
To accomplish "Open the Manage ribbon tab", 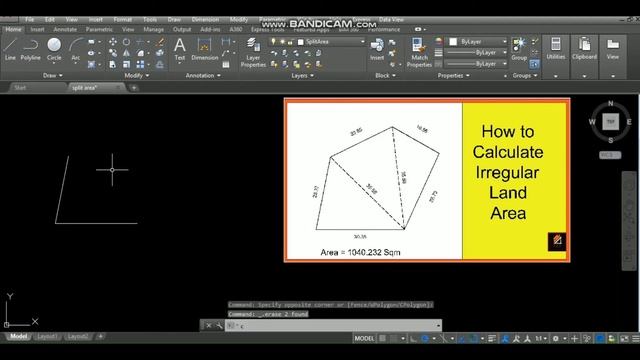I will [x=153, y=29].
